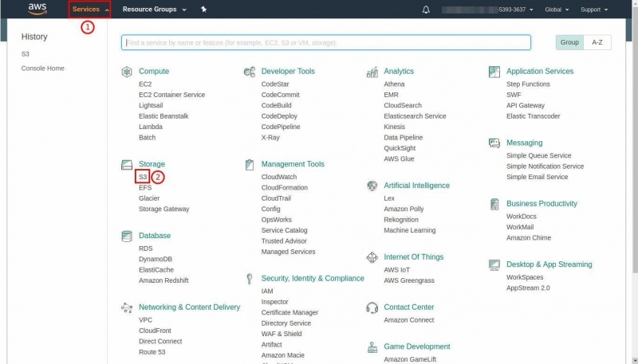Open Elastic Beanstalk
This screenshot has width=638, height=364.
coord(163,116)
